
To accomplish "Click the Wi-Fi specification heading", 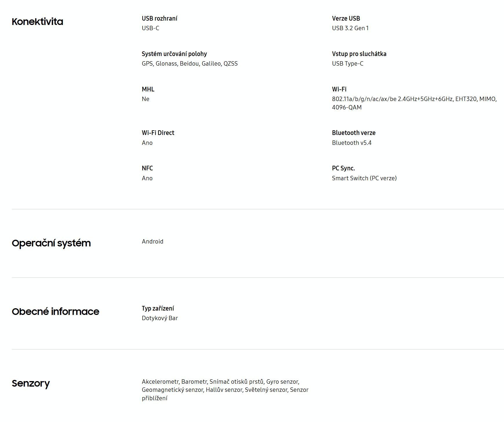I will [x=339, y=89].
